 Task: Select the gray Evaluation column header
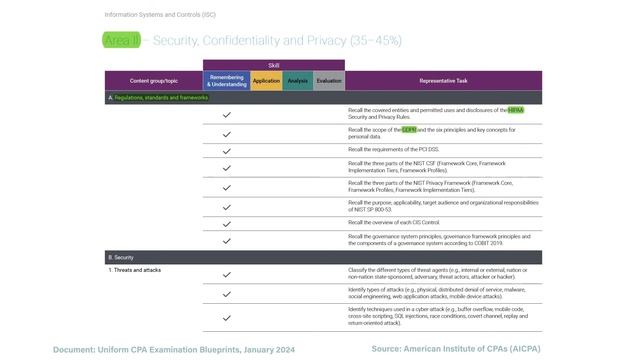pos(329,81)
